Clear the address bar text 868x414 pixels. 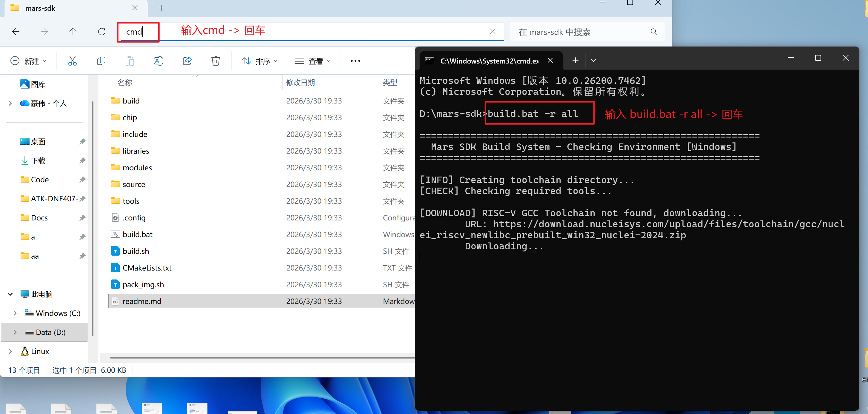click(493, 32)
